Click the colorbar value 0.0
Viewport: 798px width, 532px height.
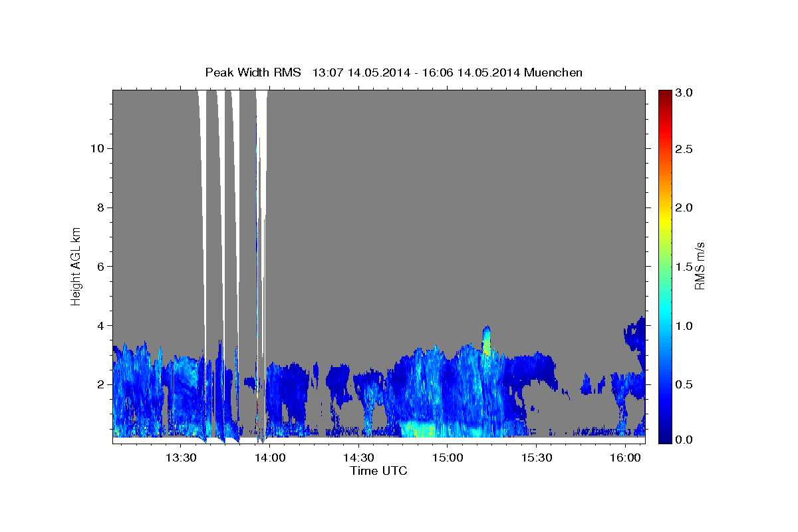[x=684, y=440]
